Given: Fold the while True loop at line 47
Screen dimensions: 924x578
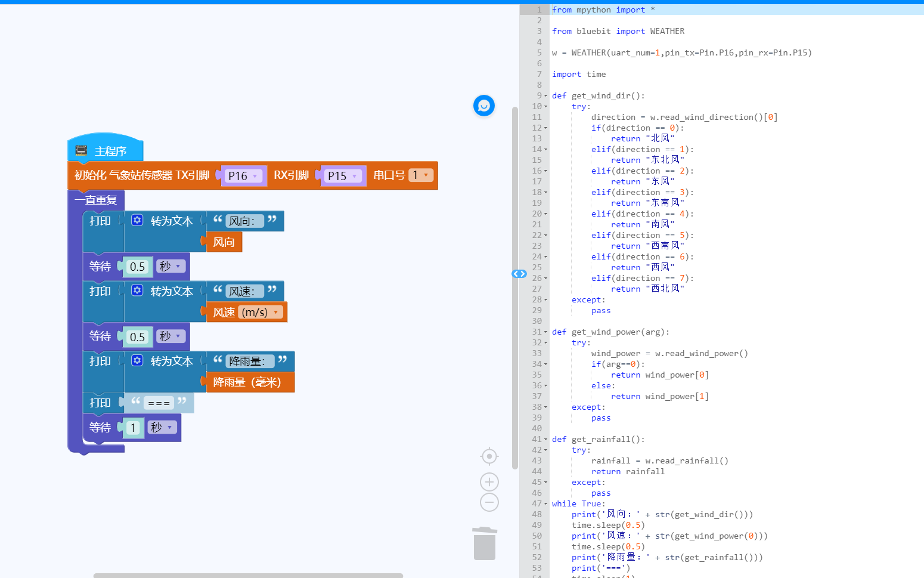Looking at the screenshot, I should [545, 504].
